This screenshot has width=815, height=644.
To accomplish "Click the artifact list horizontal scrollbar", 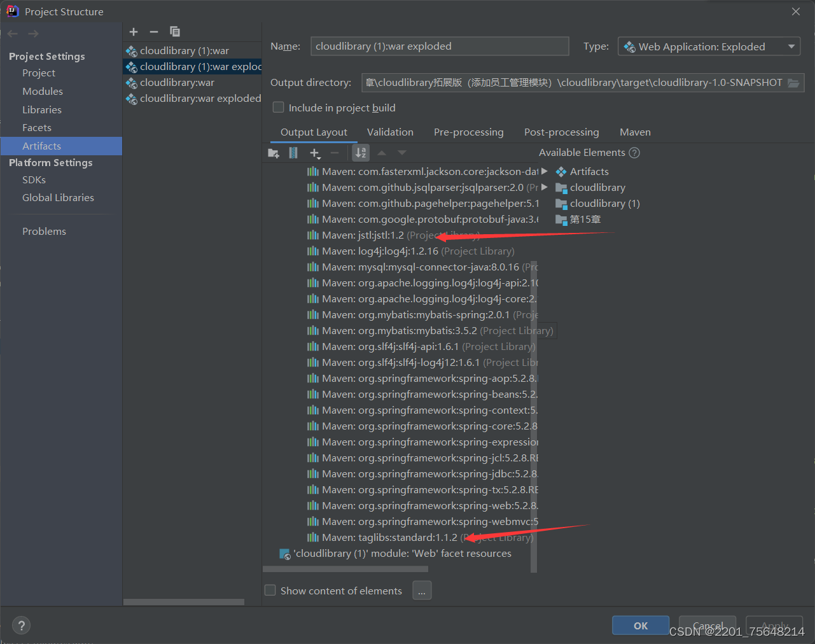I will [184, 602].
